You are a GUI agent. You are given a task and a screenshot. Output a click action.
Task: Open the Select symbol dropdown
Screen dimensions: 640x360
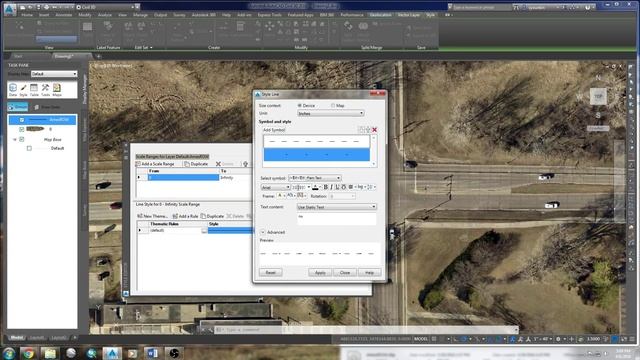[x=315, y=178]
